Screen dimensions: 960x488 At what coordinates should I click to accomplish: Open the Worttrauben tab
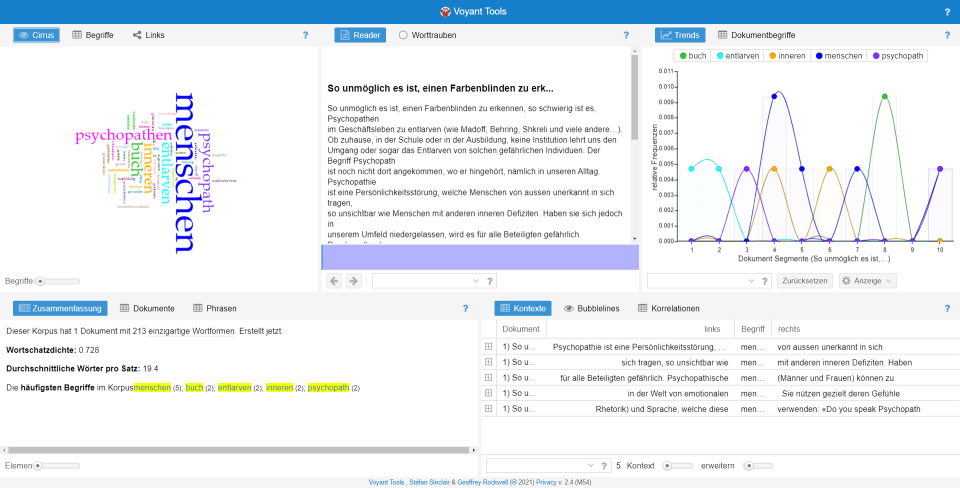427,36
